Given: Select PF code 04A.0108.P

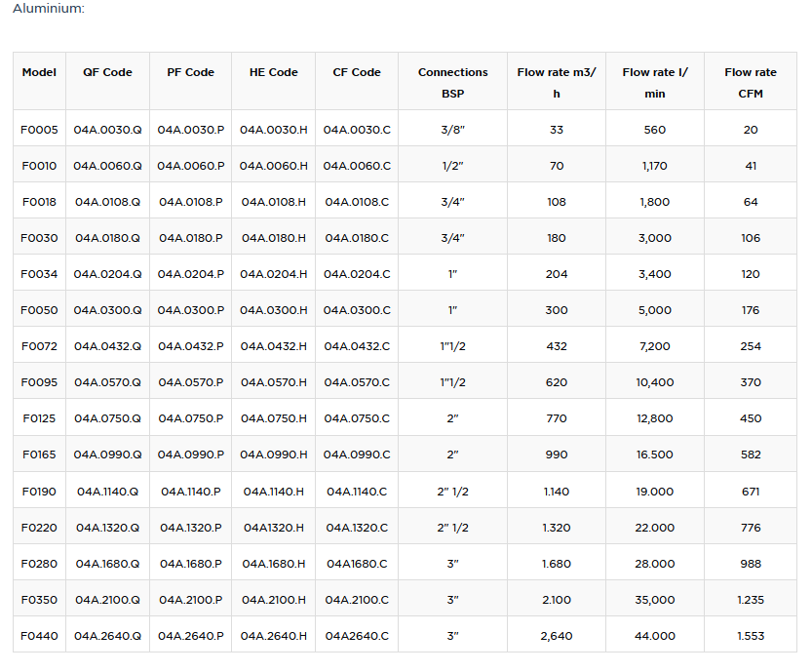Looking at the screenshot, I should pyautogui.click(x=190, y=202).
